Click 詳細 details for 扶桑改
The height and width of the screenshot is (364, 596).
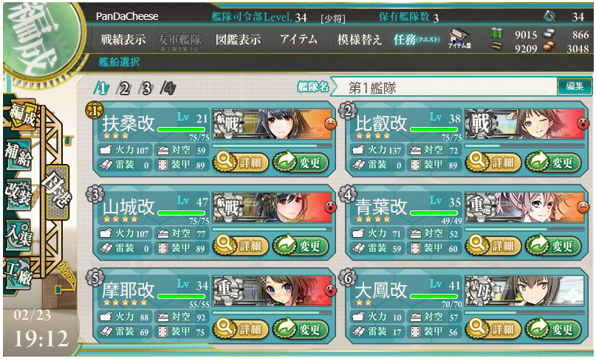point(240,162)
